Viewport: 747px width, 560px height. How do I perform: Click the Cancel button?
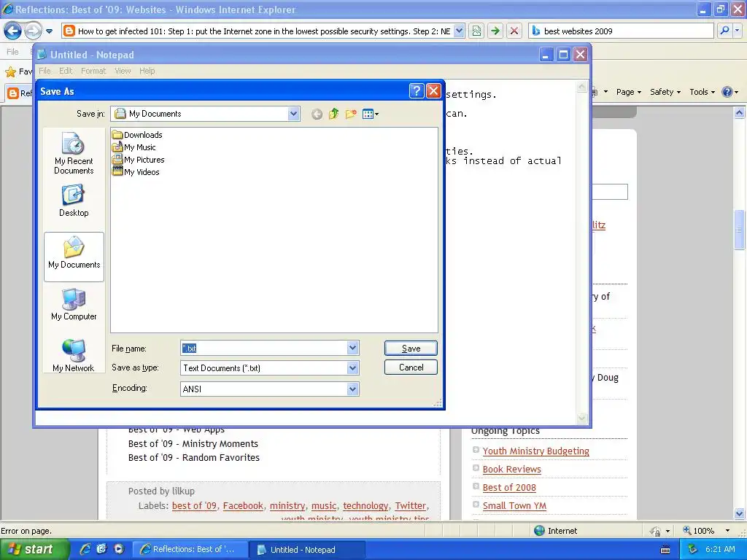[x=411, y=367]
